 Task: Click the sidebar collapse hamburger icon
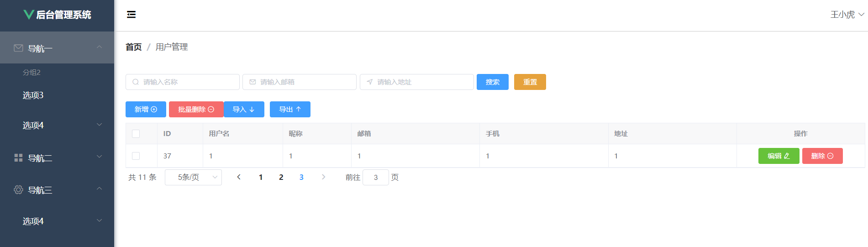point(131,15)
